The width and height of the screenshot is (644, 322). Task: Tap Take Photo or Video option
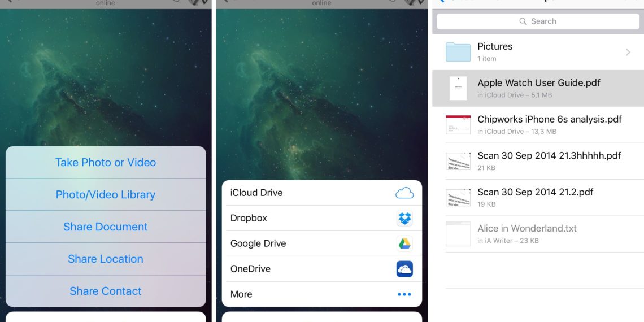[106, 162]
